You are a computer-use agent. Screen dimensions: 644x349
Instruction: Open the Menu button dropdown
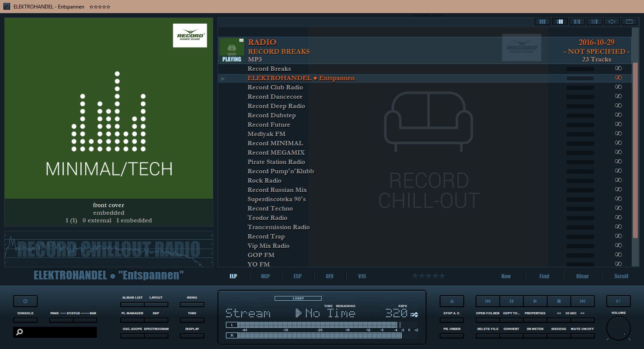click(x=192, y=304)
